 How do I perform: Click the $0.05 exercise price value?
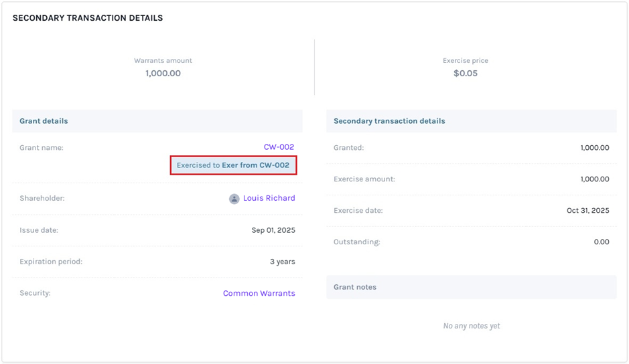point(465,74)
